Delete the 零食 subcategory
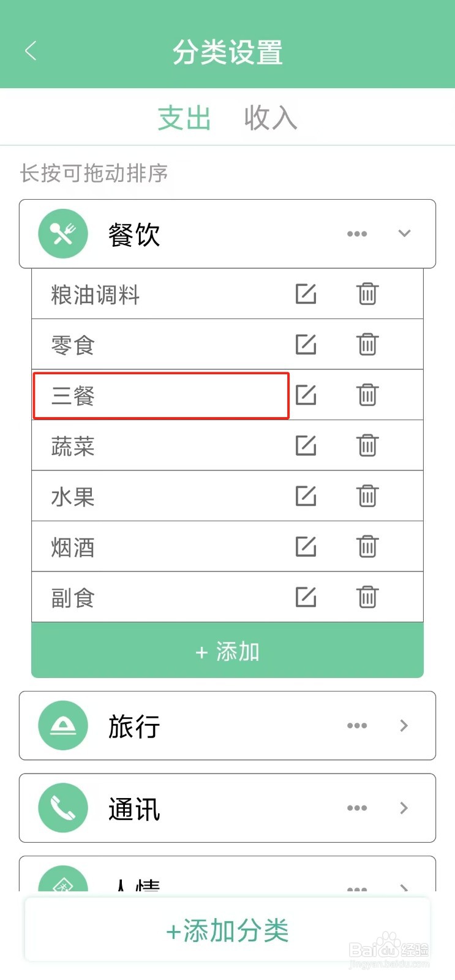Image resolution: width=455 pixels, height=980 pixels. tap(367, 344)
